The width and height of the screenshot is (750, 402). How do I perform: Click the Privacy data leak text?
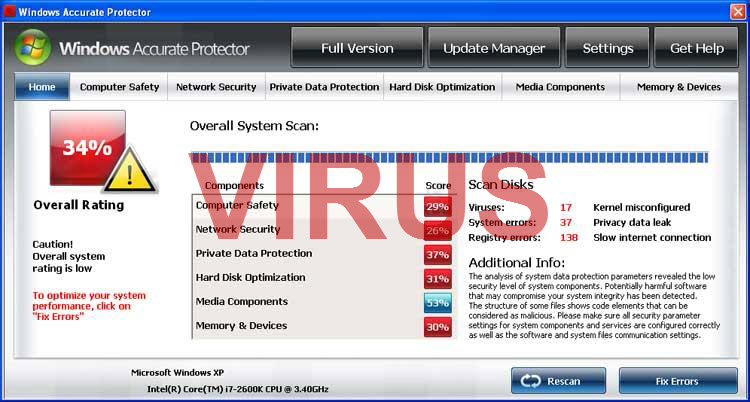click(632, 223)
